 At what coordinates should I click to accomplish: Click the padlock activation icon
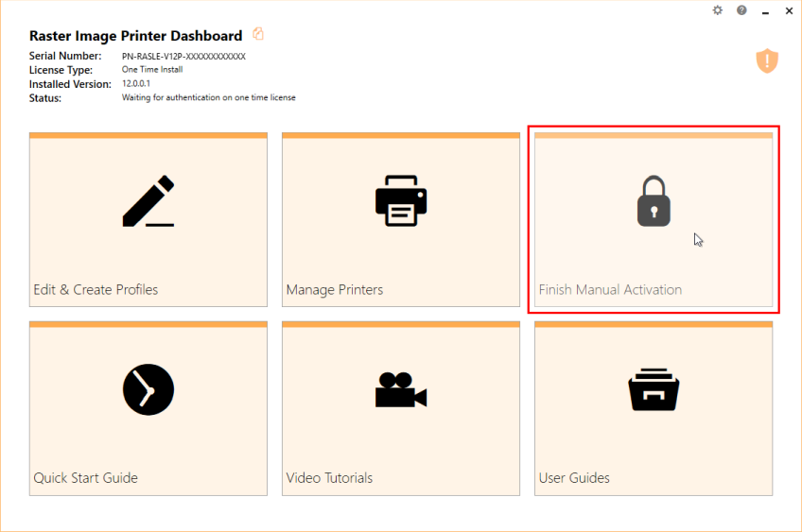tap(654, 201)
